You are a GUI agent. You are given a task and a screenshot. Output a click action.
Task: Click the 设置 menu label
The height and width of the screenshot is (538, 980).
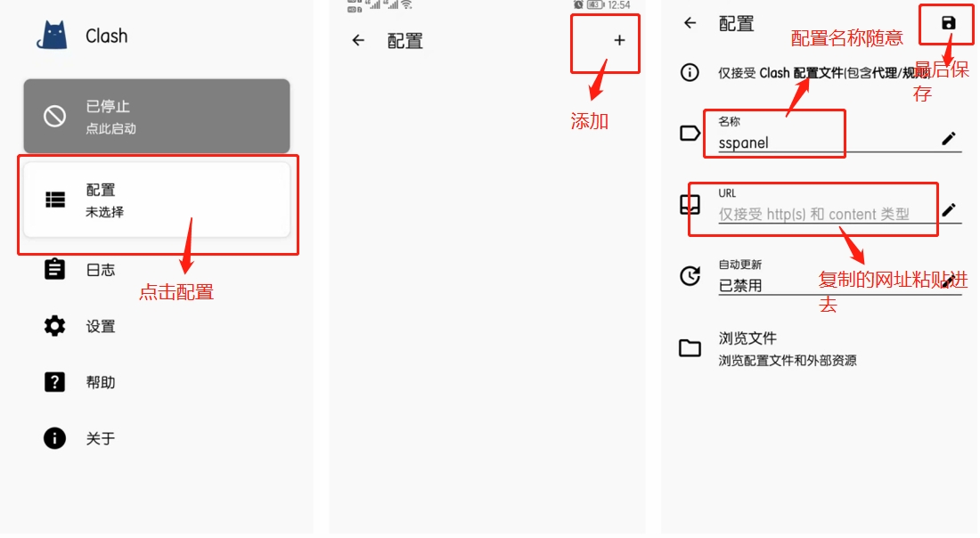pos(101,326)
